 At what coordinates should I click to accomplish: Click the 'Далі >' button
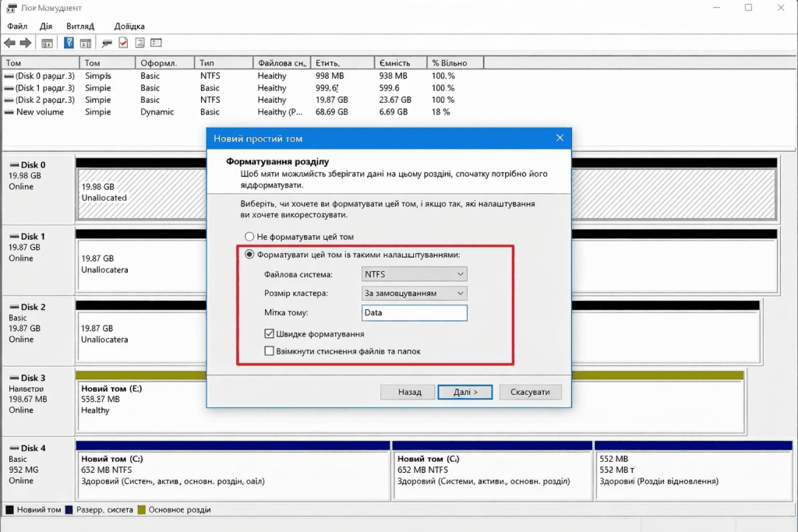coord(464,393)
